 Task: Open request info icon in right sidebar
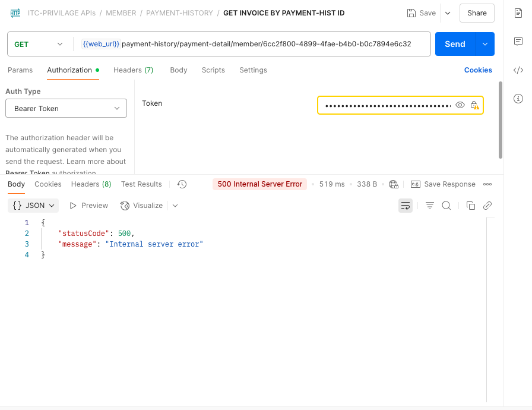[518, 99]
